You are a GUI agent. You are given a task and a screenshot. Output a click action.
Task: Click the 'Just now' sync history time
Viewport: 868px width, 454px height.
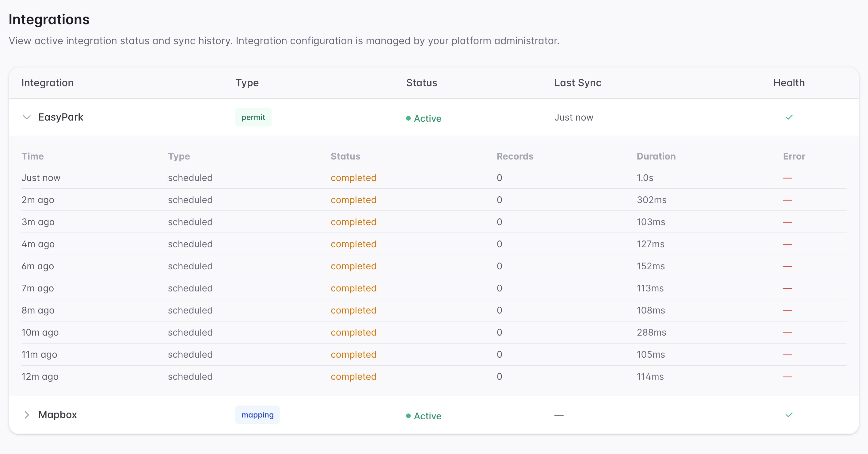[x=41, y=178]
